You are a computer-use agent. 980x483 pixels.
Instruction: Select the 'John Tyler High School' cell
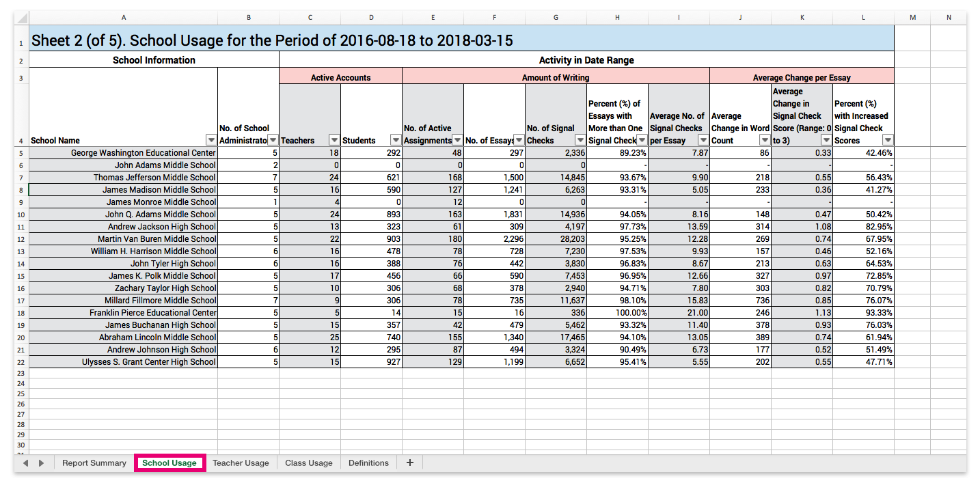click(x=124, y=264)
